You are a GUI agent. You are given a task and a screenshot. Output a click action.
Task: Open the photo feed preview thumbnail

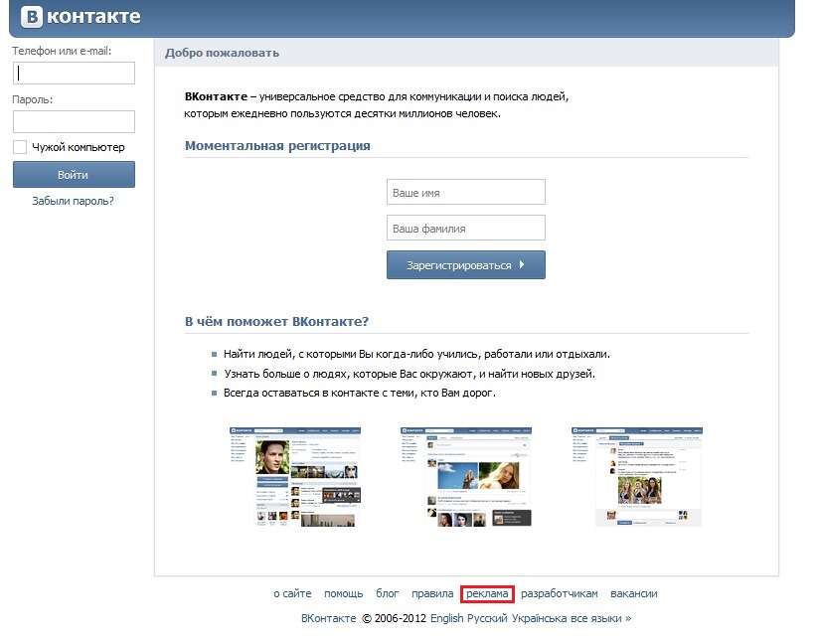[x=466, y=476]
